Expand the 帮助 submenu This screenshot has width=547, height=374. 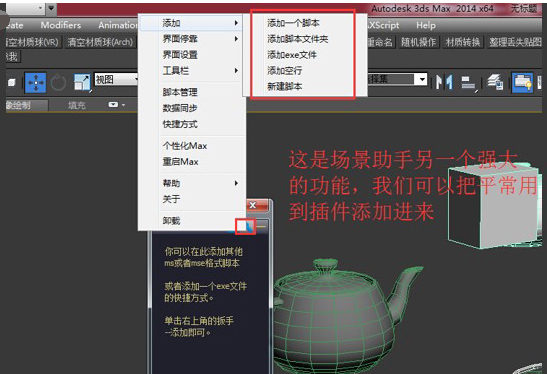coord(192,183)
